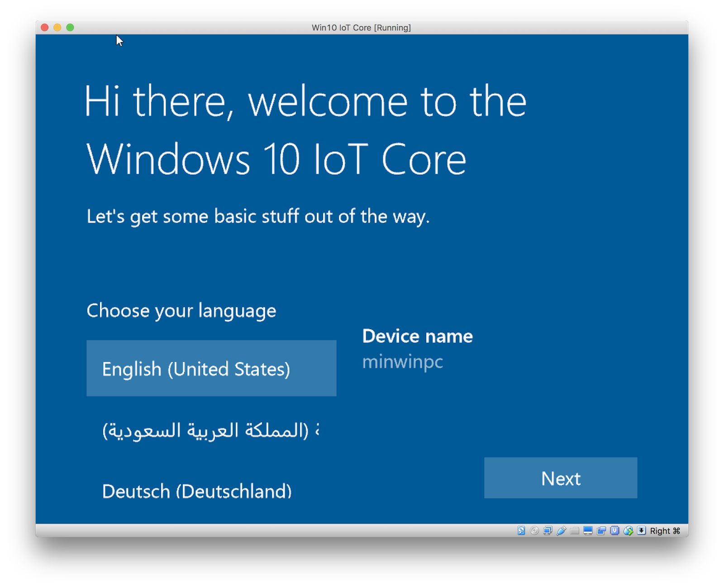
Task: Click the 'Device name' label
Action: (x=417, y=336)
